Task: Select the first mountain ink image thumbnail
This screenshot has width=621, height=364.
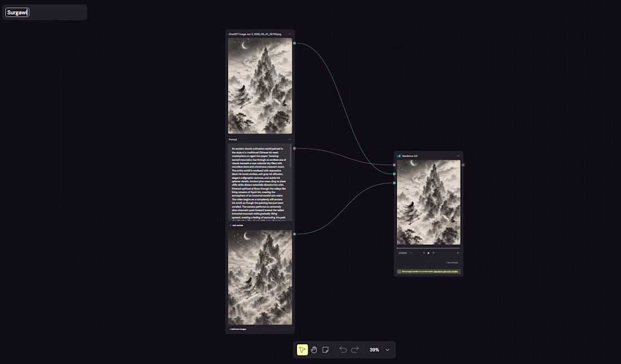Action: tap(260, 86)
